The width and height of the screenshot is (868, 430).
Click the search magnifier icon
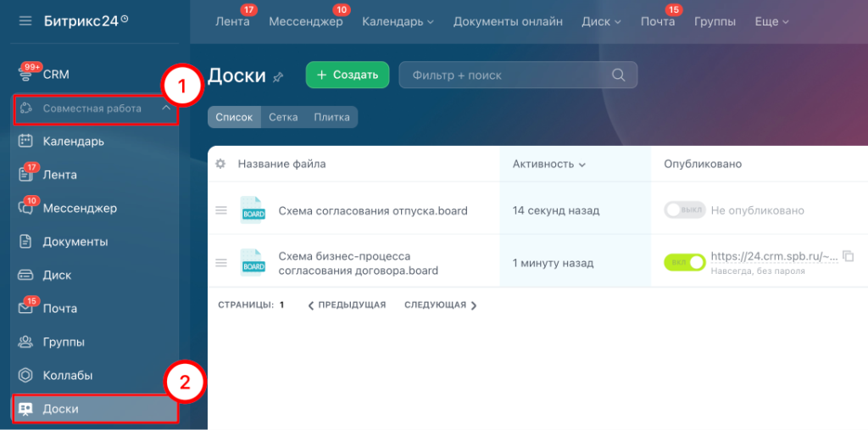coord(618,75)
